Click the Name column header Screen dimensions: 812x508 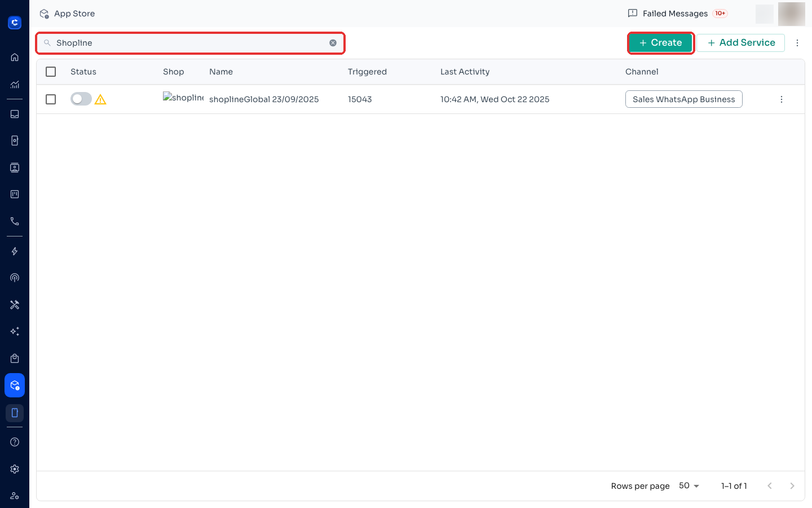click(221, 72)
